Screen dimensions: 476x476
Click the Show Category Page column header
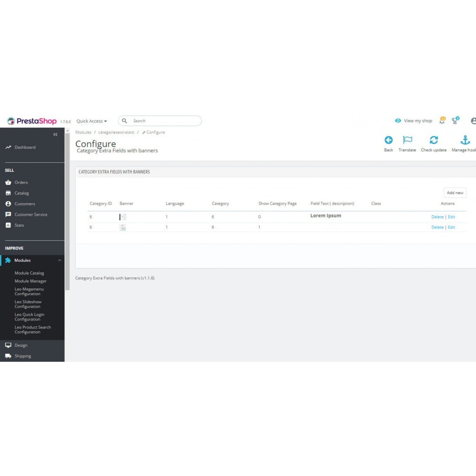[x=278, y=203]
